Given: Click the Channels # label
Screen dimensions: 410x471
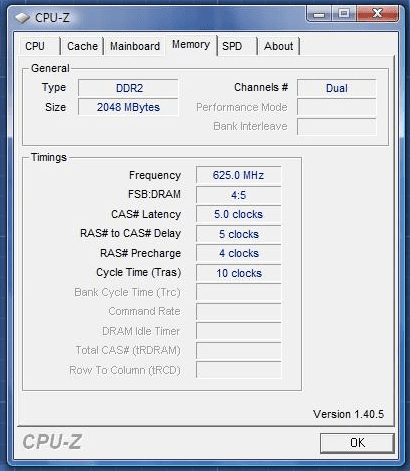Looking at the screenshot, I should pyautogui.click(x=261, y=87).
